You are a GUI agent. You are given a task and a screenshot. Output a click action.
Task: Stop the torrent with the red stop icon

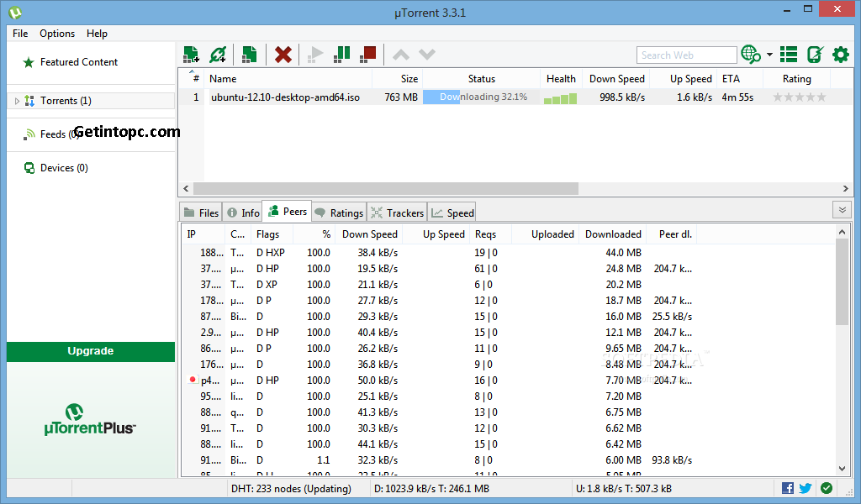point(368,55)
